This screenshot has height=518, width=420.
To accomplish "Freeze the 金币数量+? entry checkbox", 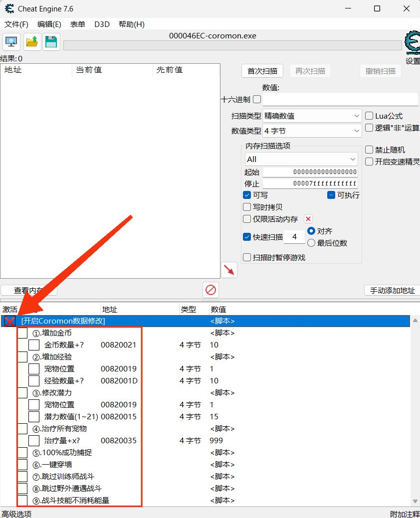I will tap(34, 345).
